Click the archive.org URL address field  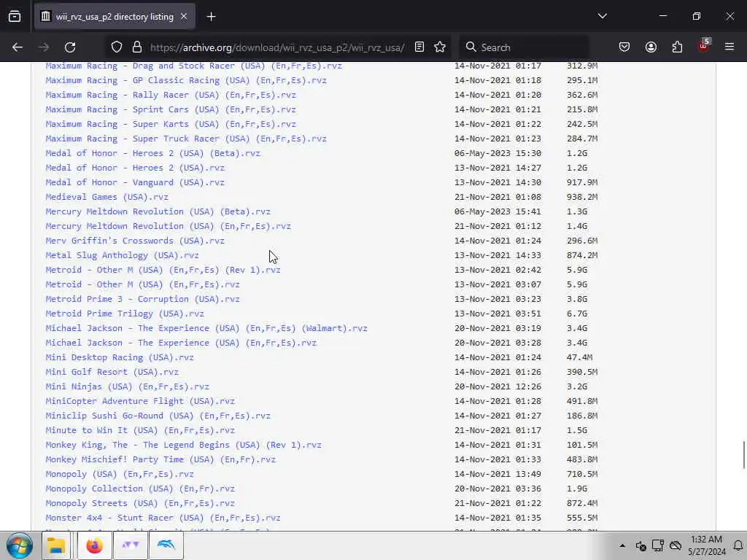pyautogui.click(x=277, y=47)
